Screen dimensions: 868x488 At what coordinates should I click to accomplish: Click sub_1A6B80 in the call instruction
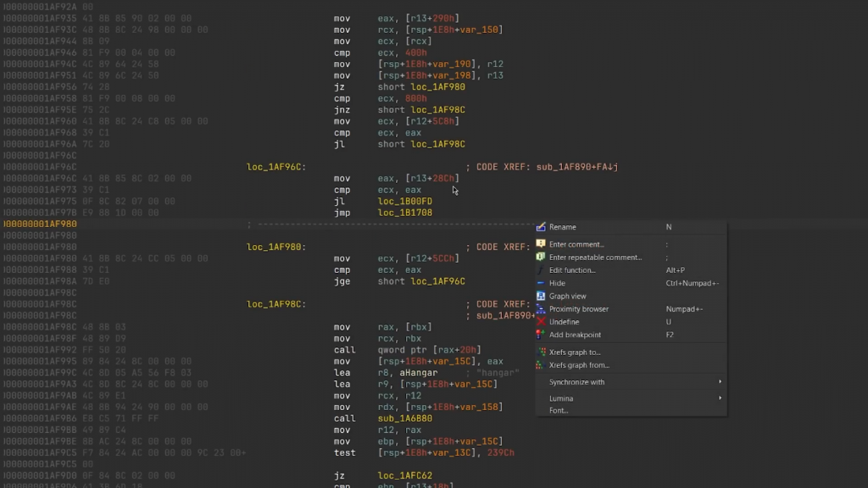pyautogui.click(x=404, y=419)
